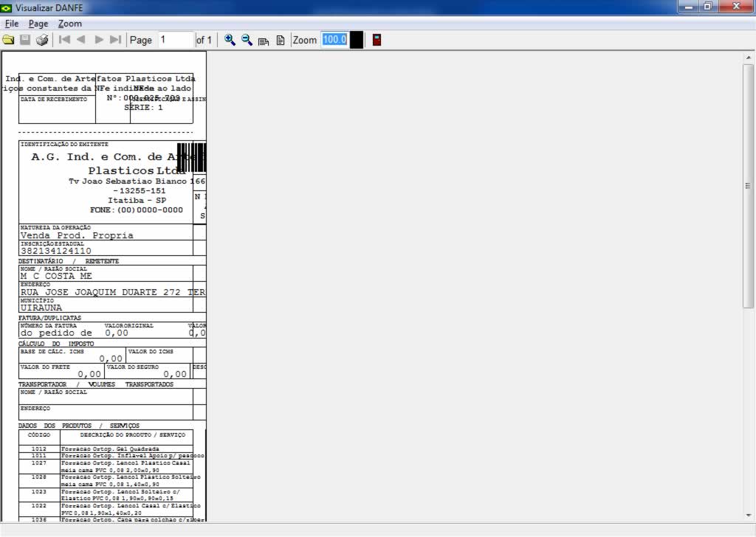Viewport: 756px width, 537px height.
Task: Click the text 'Venda Prod. Propria'
Action: click(x=77, y=235)
